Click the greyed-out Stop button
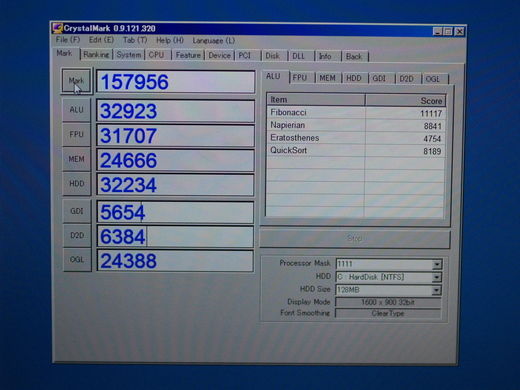Image resolution: width=520 pixels, height=390 pixels. (355, 238)
